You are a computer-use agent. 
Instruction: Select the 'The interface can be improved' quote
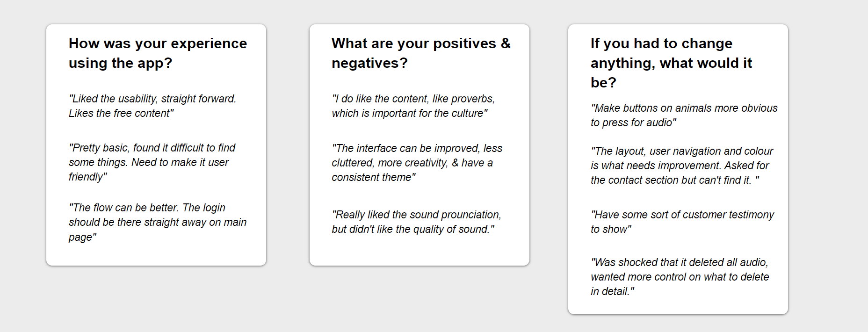pyautogui.click(x=417, y=163)
